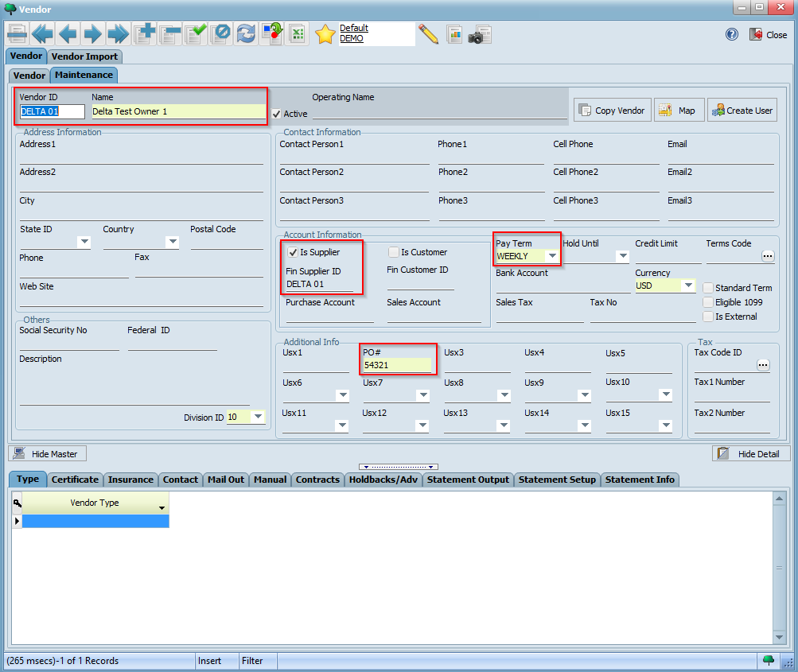Click the yellow star favorites icon
The image size is (798, 672).
tap(325, 34)
